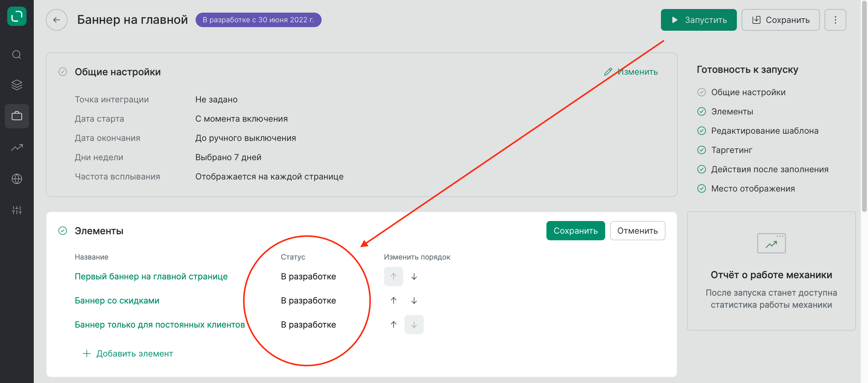Move Баннер со скидками up
The height and width of the screenshot is (383, 868).
point(394,300)
